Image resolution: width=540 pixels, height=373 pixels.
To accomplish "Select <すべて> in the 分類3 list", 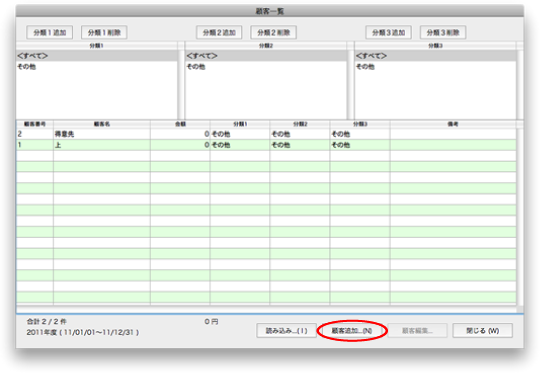I will [435, 56].
